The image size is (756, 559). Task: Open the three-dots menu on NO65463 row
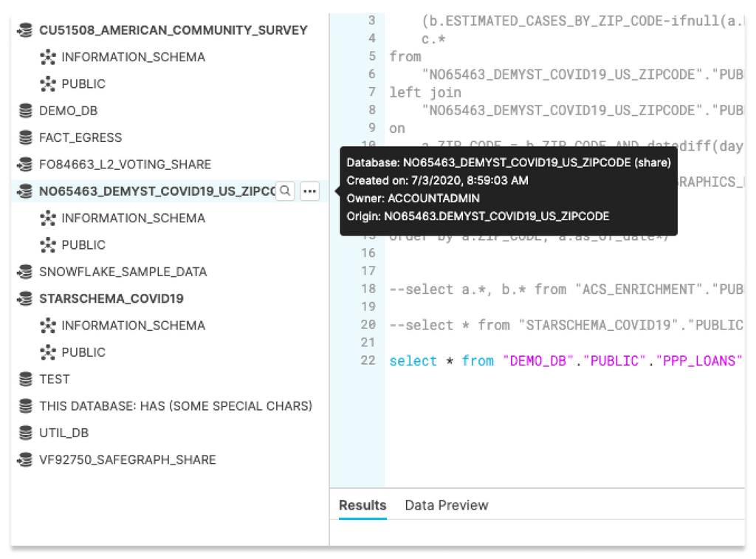pos(310,191)
